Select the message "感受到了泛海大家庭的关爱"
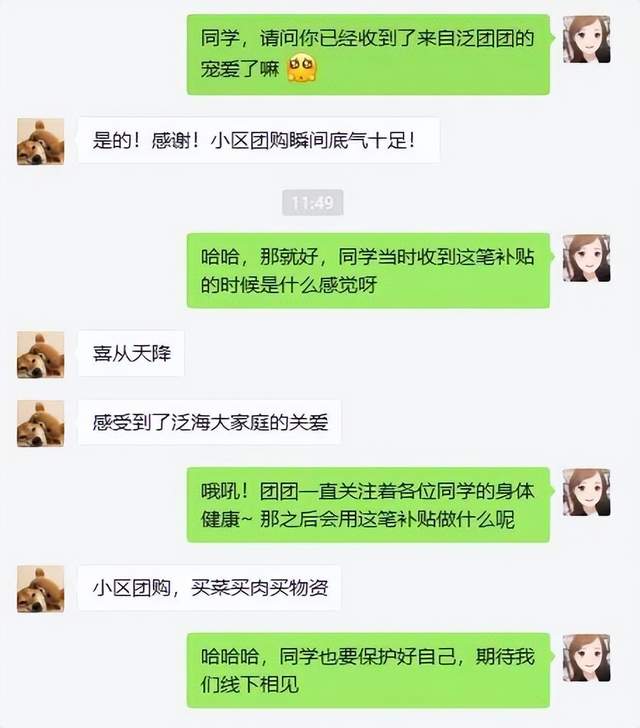Screen dimensions: 640x728 pos(209,422)
